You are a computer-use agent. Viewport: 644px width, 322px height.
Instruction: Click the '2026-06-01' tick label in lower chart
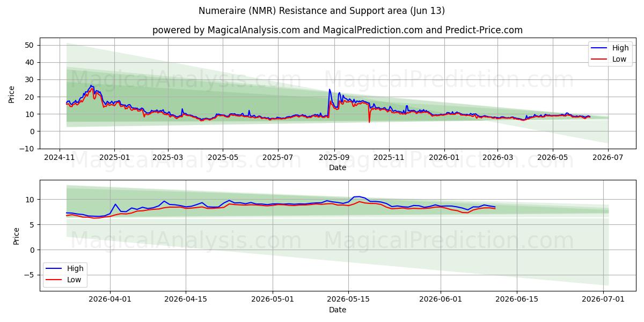[x=441, y=300]
